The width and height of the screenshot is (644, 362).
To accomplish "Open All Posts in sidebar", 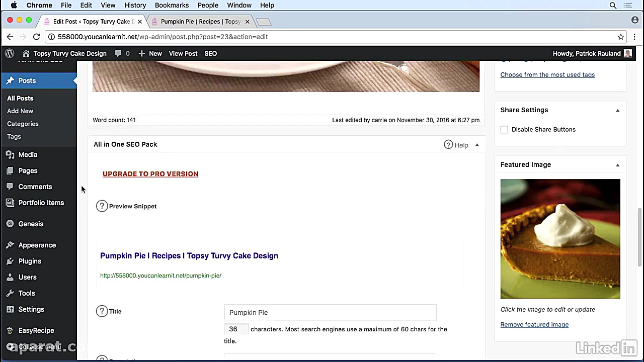I will click(20, 99).
